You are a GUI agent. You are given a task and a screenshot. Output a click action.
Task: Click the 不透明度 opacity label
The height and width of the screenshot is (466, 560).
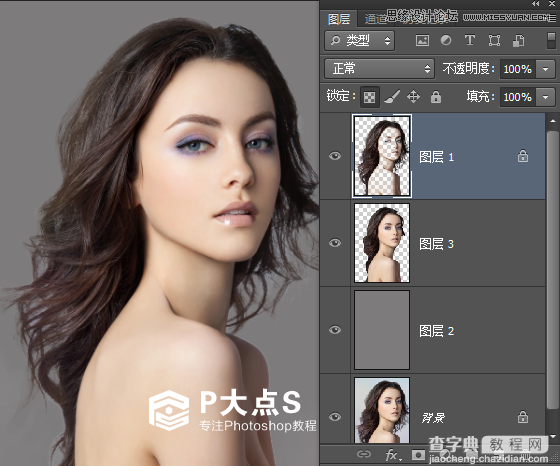[x=469, y=68]
